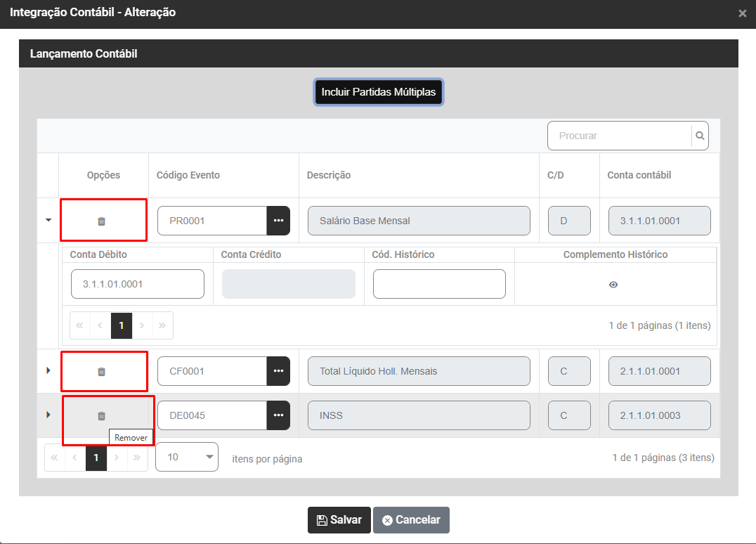Expand the CF0001 row details
The width and height of the screenshot is (756, 544).
coord(48,370)
